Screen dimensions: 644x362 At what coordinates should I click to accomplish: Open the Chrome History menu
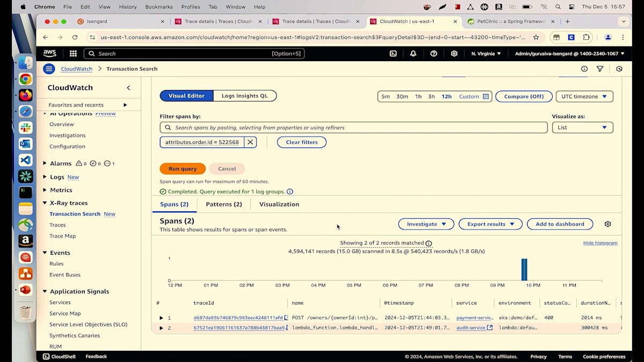coord(128,7)
